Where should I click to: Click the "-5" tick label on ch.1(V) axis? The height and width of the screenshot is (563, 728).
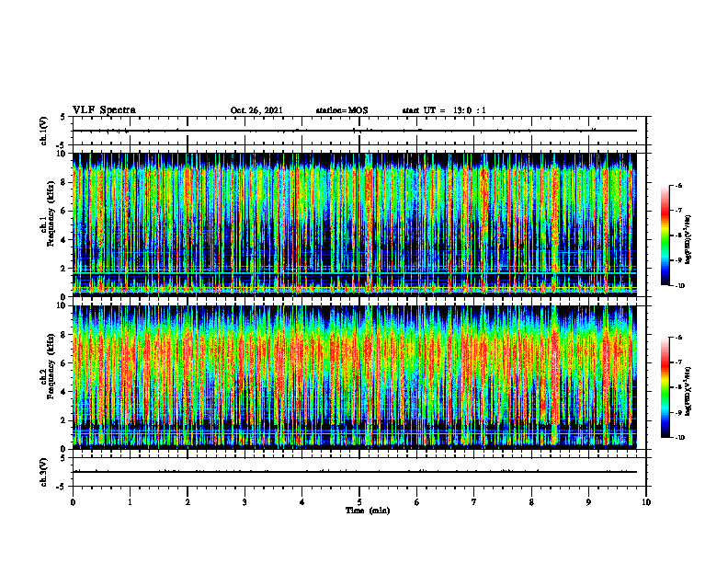pos(62,145)
